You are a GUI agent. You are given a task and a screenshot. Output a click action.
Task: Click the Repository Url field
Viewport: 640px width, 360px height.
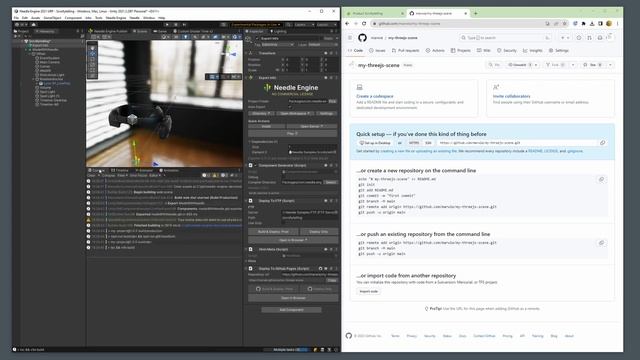(309, 275)
